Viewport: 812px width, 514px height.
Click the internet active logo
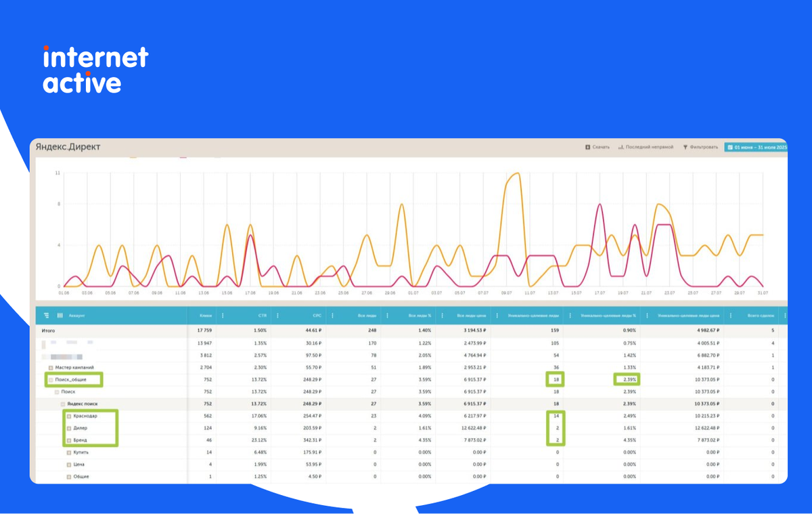pyautogui.click(x=95, y=69)
